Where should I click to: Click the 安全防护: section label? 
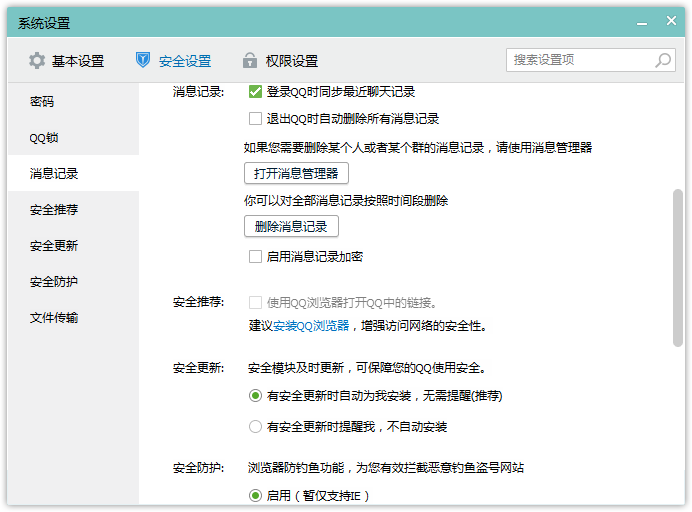pyautogui.click(x=198, y=467)
